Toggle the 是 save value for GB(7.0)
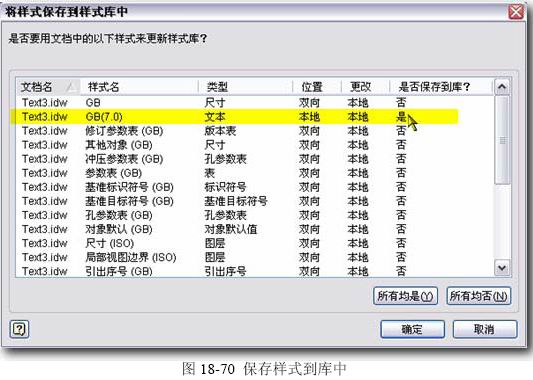Screen dimensions: 533x380 click(x=401, y=117)
